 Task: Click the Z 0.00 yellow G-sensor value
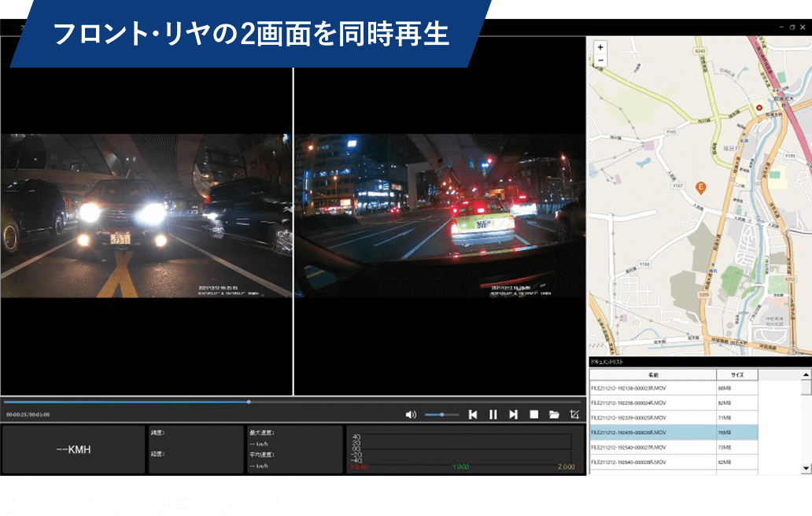click(566, 466)
